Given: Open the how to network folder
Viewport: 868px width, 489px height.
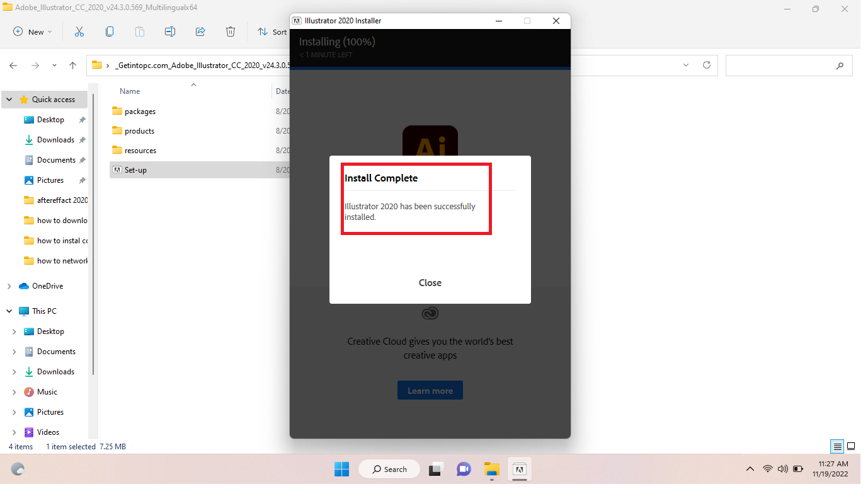Looking at the screenshot, I should coord(55,261).
